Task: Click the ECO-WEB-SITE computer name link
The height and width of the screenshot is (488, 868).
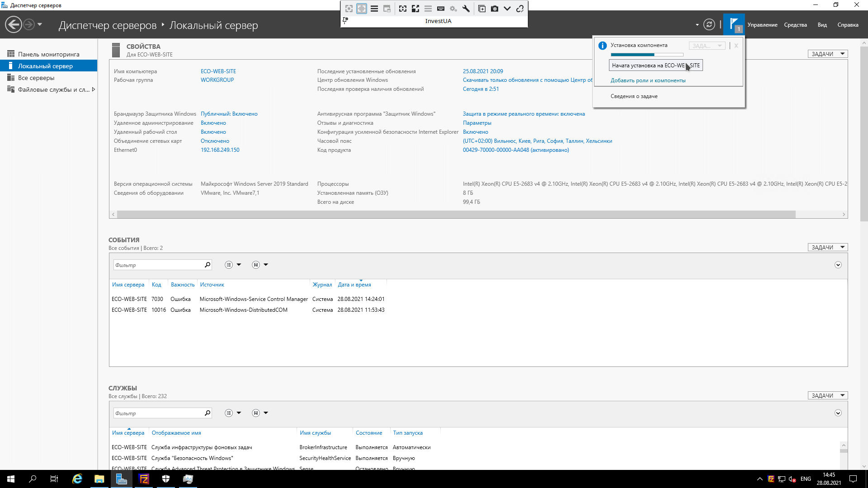Action: (218, 71)
